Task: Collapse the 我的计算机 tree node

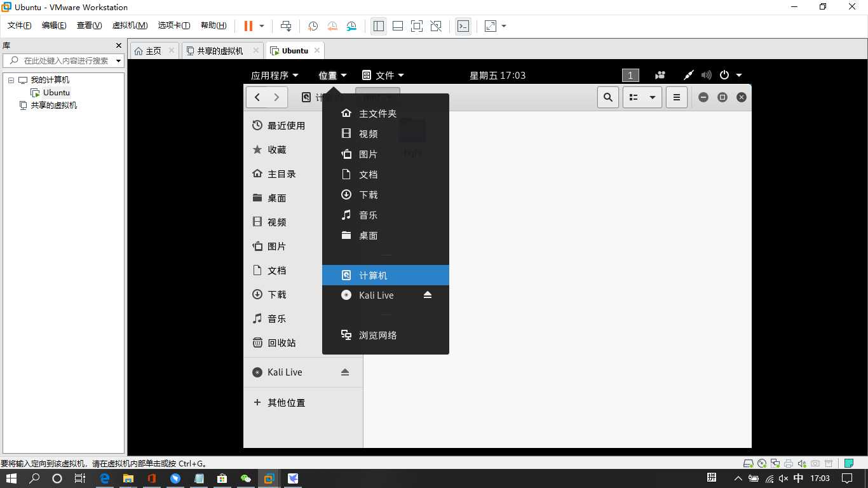Action: (11, 80)
